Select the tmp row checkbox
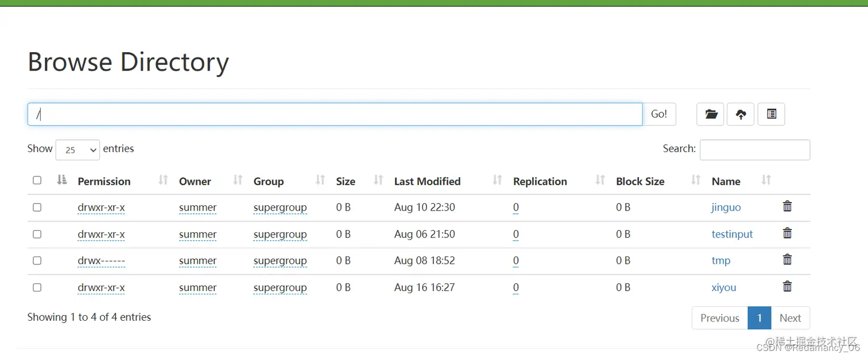The image size is (868, 358). pos(37,260)
